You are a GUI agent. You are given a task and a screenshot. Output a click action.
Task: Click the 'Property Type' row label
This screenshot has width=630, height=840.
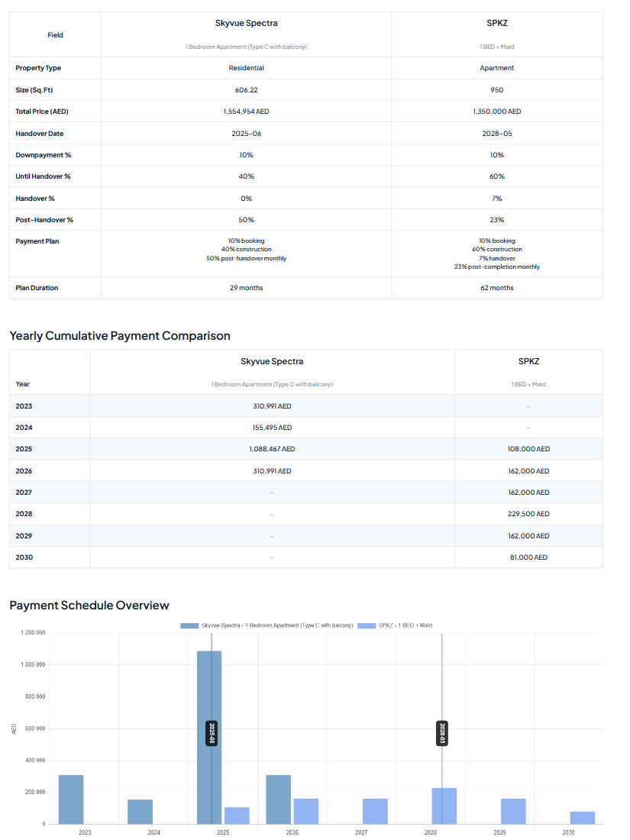(x=38, y=68)
